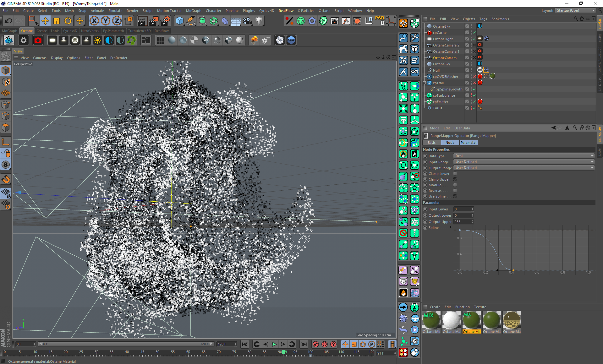
Task: Toggle autokeying button
Action: click(325, 344)
